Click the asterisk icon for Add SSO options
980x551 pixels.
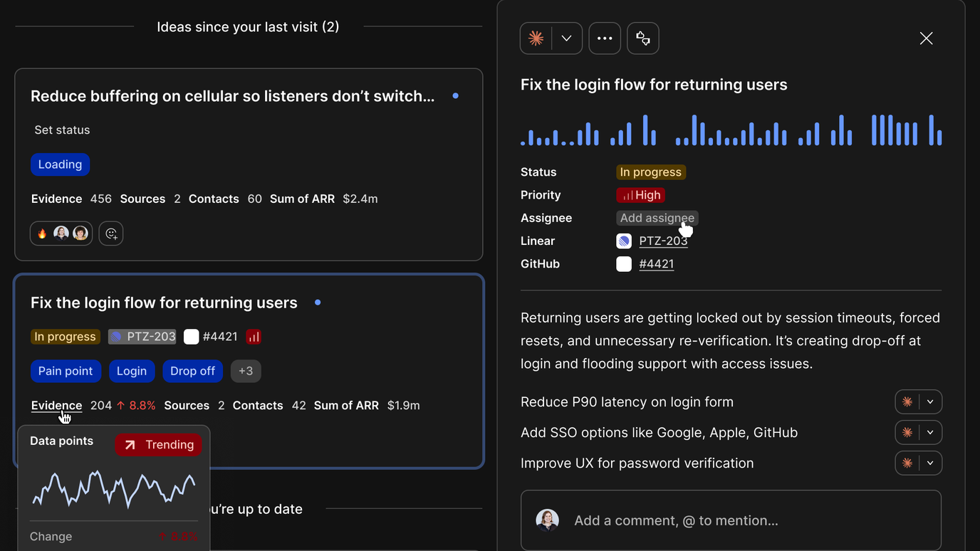click(907, 433)
